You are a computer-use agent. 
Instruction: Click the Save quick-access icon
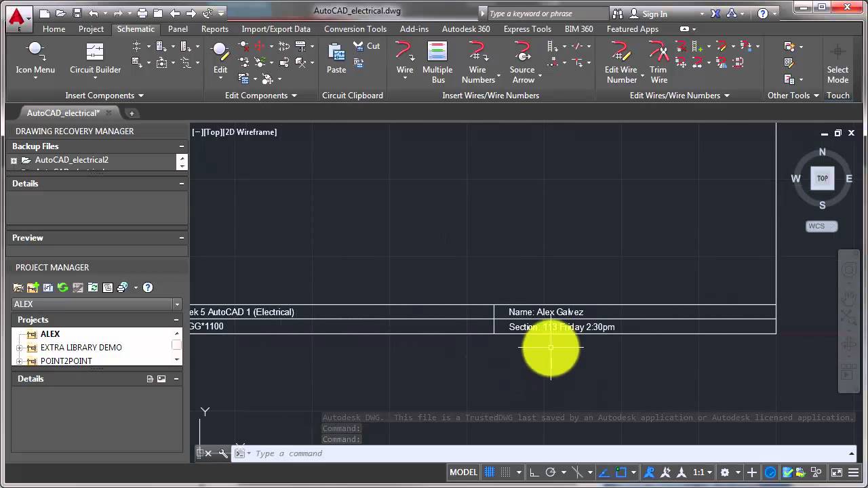77,13
